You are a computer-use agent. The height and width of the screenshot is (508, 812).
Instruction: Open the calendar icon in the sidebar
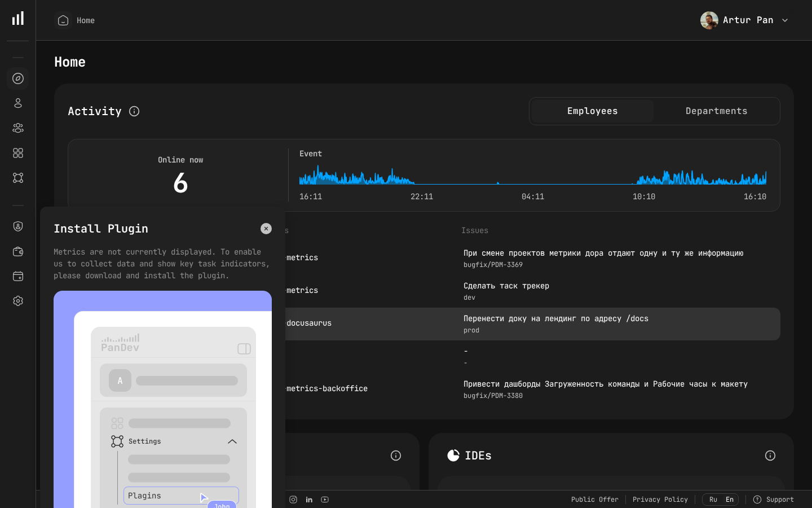(17, 276)
